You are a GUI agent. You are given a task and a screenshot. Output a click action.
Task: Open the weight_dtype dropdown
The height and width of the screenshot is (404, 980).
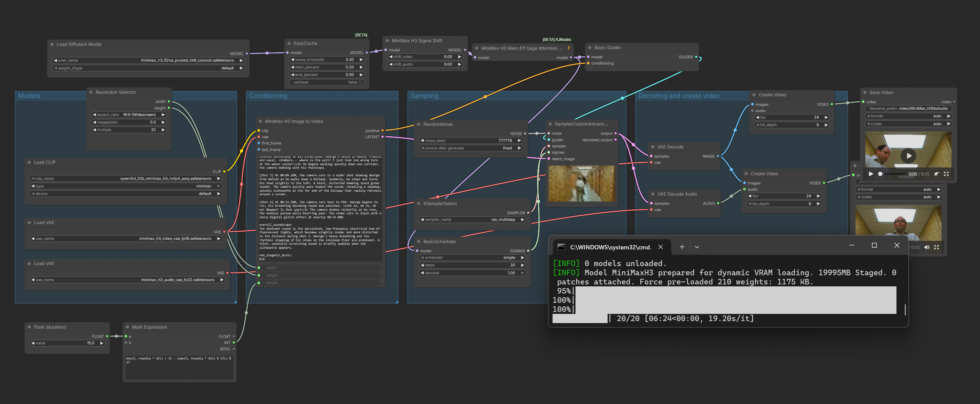pos(148,68)
